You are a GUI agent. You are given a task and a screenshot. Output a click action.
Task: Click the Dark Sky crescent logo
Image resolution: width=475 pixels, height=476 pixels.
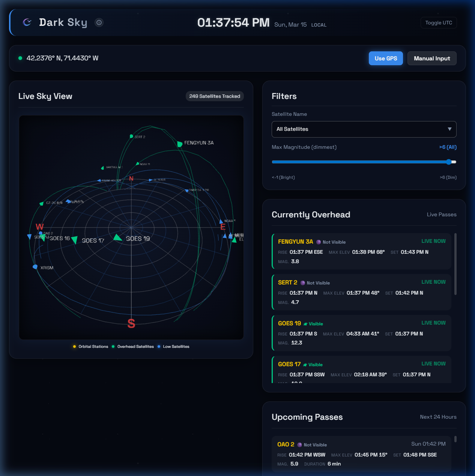click(x=27, y=22)
